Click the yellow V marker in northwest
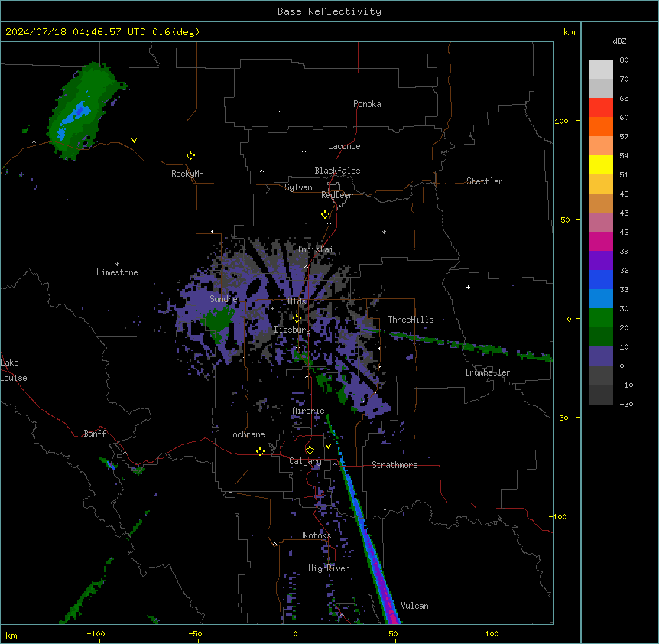The width and height of the screenshot is (659, 644). [x=134, y=141]
